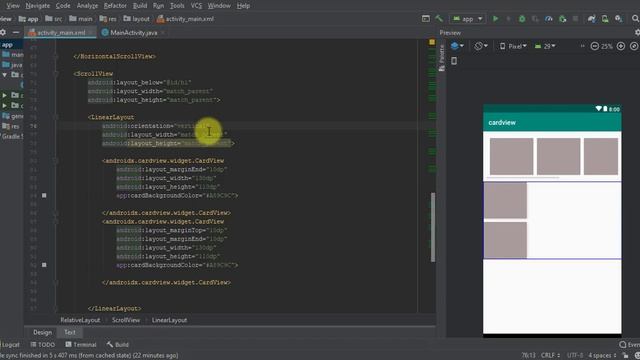Viewport: 640px width, 360px height.
Task: Click LinearLayout in the XML breadcrumb
Action: coord(169,320)
